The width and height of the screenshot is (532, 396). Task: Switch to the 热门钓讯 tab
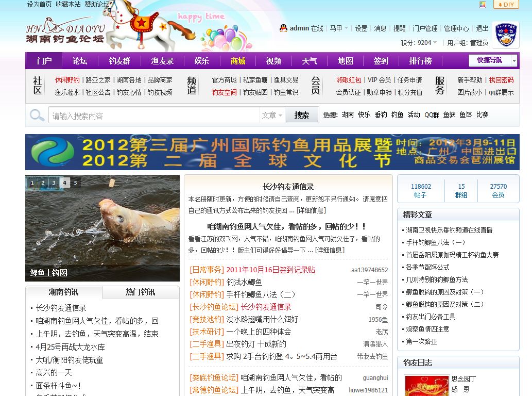tap(141, 292)
